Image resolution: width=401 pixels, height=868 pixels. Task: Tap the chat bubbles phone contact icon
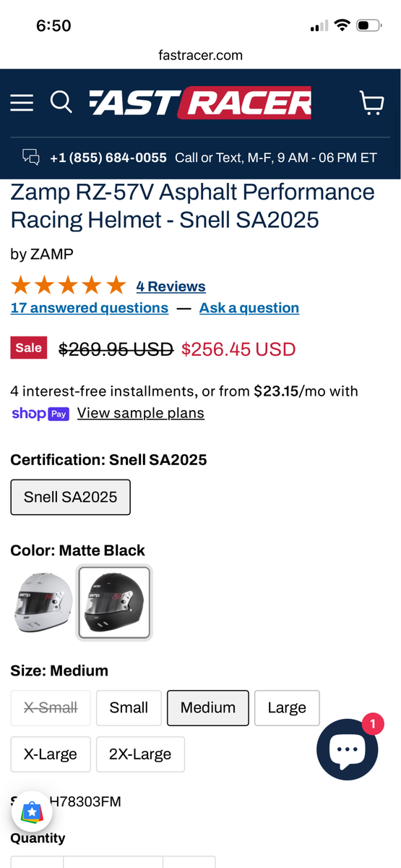pyautogui.click(x=31, y=157)
